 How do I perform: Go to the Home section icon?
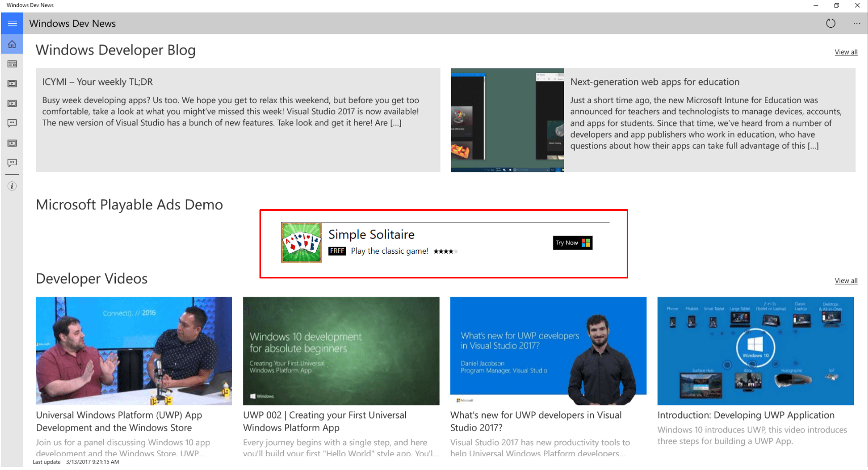tap(12, 44)
